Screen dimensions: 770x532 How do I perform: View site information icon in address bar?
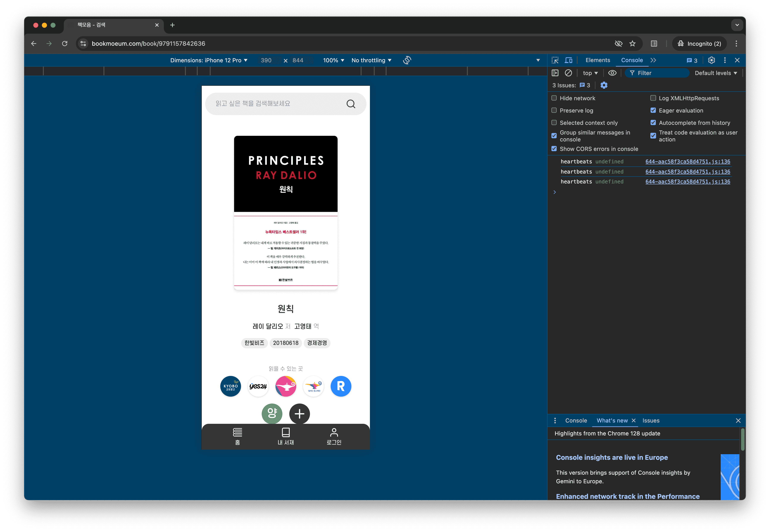83,44
